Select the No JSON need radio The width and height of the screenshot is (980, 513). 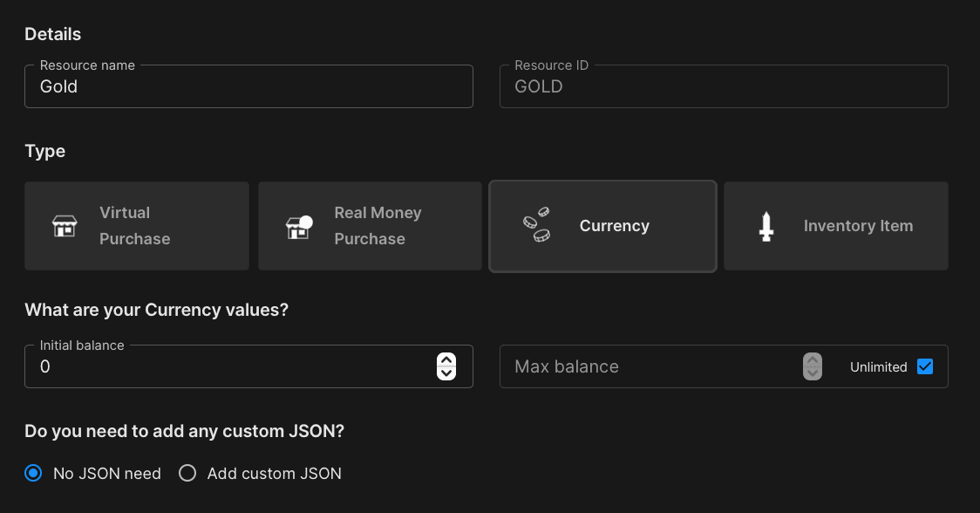click(x=33, y=474)
